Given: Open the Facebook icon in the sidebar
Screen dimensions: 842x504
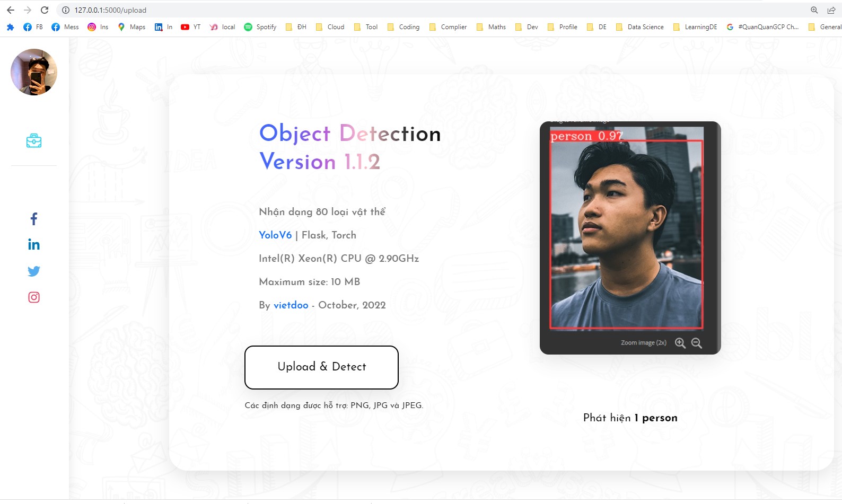Looking at the screenshot, I should click(x=34, y=219).
